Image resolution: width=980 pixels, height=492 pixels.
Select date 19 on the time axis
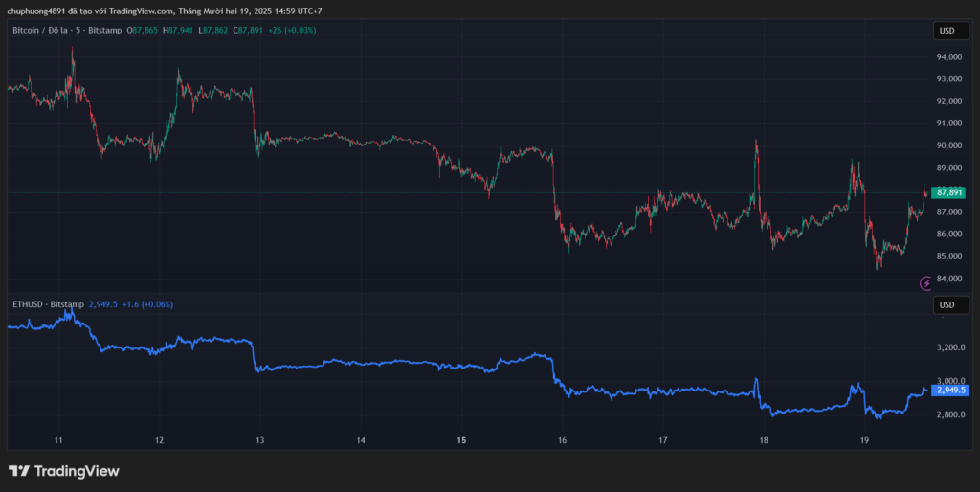point(864,441)
